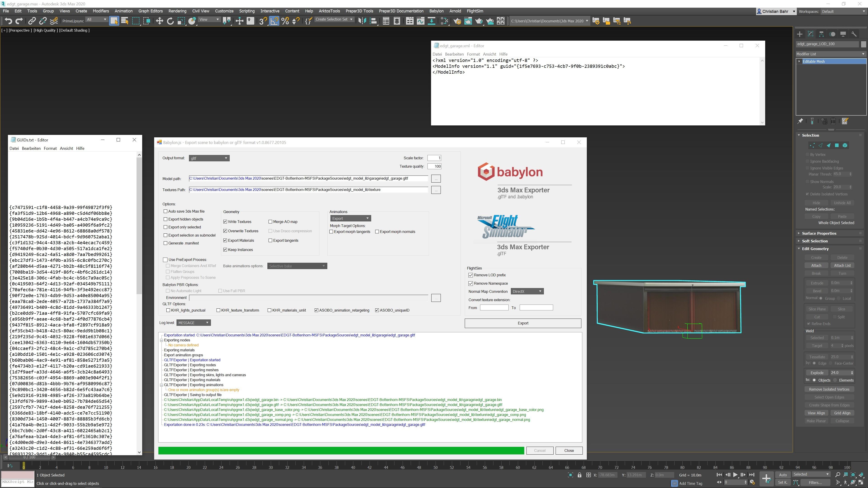Toggle the 3D Snaps button
The image size is (868, 488).
point(263,21)
